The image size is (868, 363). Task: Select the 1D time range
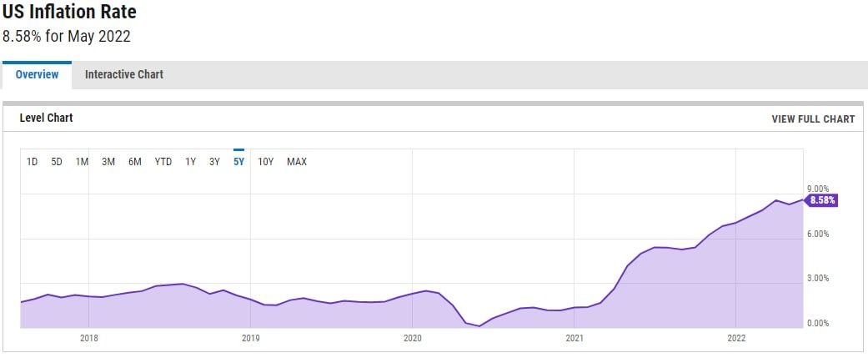[32, 162]
